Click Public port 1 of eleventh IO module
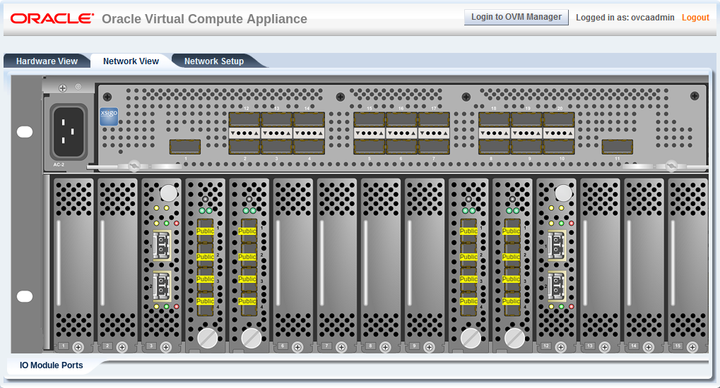 (x=511, y=231)
